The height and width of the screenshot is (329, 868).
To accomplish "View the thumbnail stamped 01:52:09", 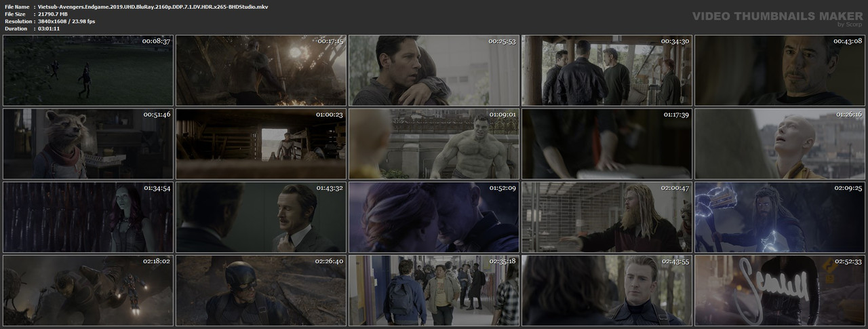I will point(434,216).
